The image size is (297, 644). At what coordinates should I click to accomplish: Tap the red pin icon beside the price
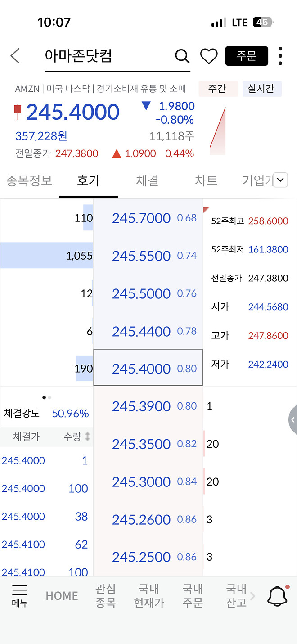click(x=18, y=112)
